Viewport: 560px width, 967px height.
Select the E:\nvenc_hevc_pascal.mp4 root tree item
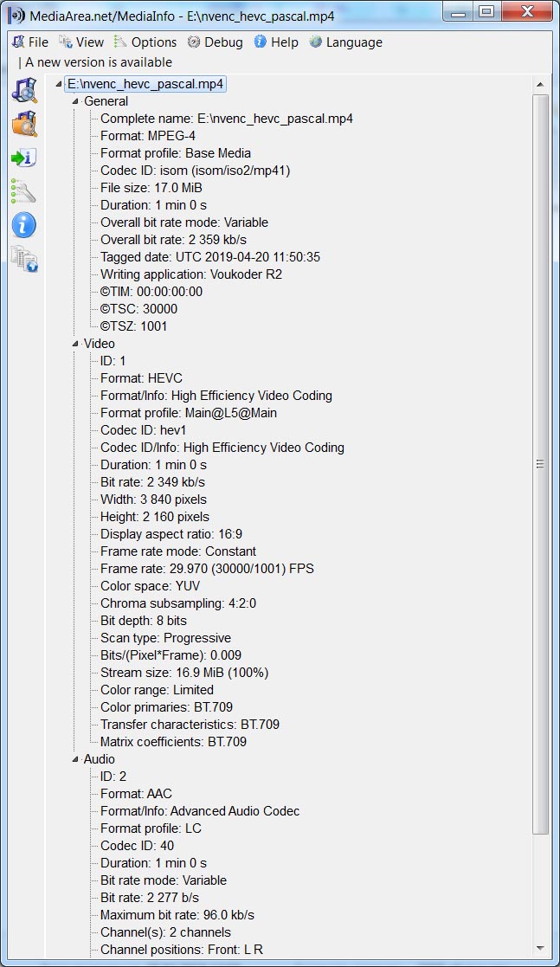pos(145,84)
